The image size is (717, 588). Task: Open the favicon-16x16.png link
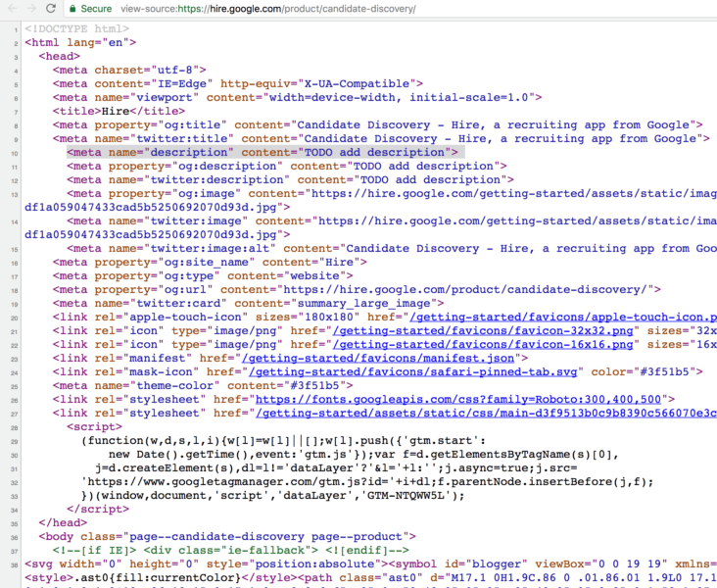pyautogui.click(x=483, y=345)
